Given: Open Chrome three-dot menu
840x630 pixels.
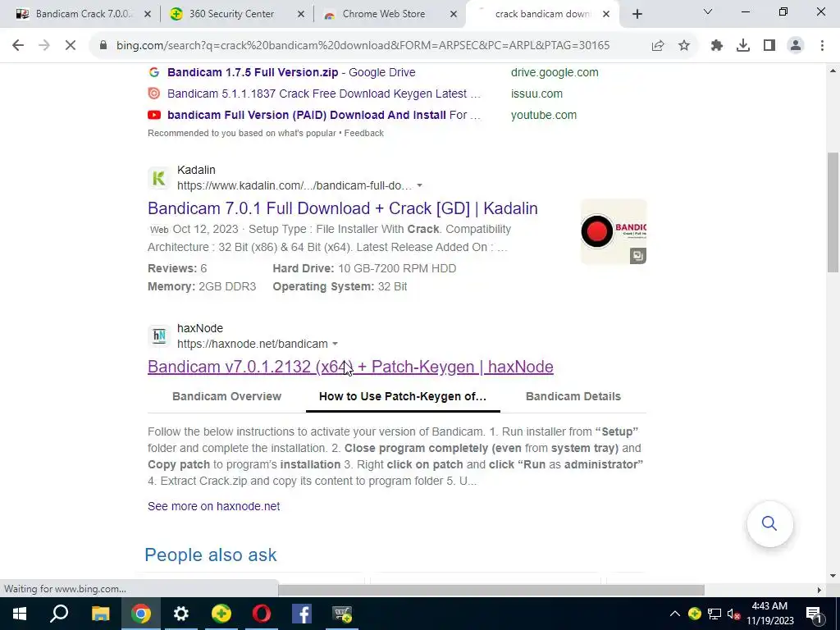Looking at the screenshot, I should coord(822,46).
